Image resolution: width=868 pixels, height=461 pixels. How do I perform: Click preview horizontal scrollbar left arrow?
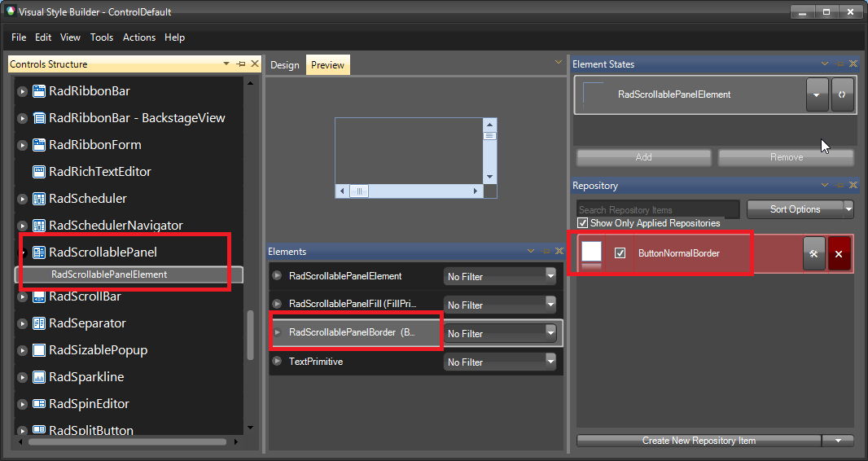click(342, 191)
